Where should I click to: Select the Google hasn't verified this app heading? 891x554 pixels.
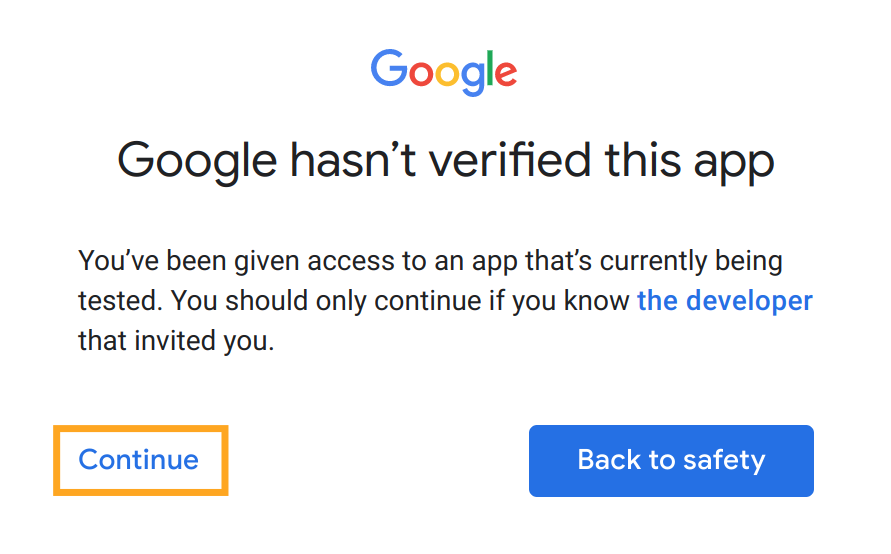coord(446,162)
